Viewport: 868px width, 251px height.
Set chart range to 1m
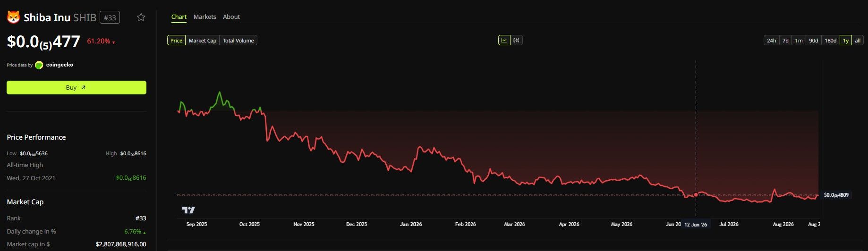pos(799,41)
